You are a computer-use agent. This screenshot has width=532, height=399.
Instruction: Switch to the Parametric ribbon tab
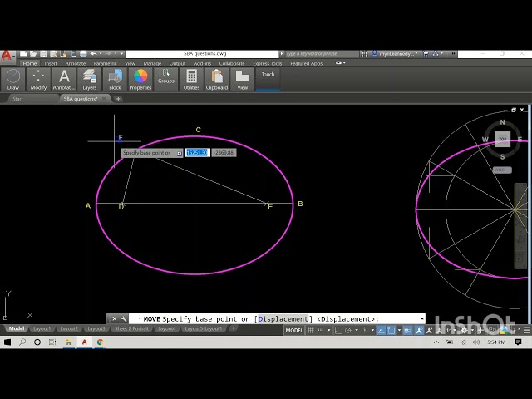(106, 63)
